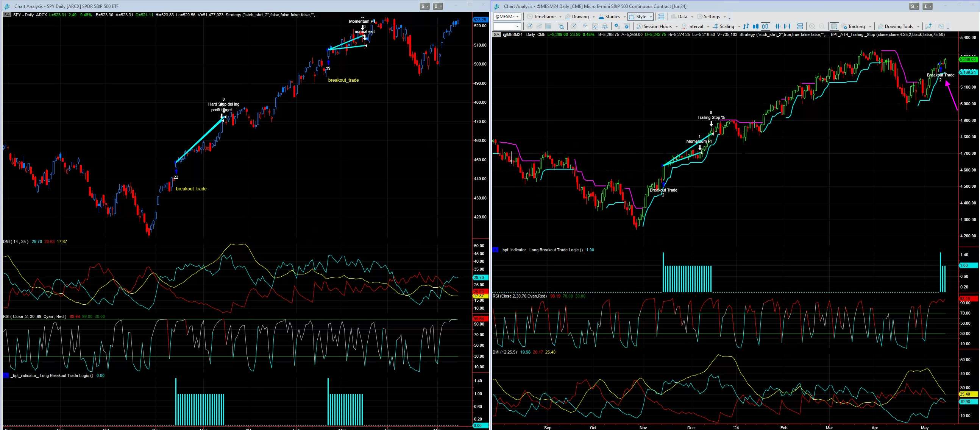Click the speech-bubble waveform icon at toolbar end
This screenshot has height=430, width=980.
click(x=941, y=26)
